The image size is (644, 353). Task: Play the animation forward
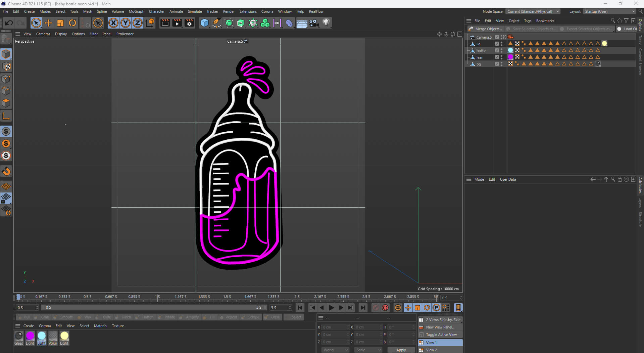point(331,307)
